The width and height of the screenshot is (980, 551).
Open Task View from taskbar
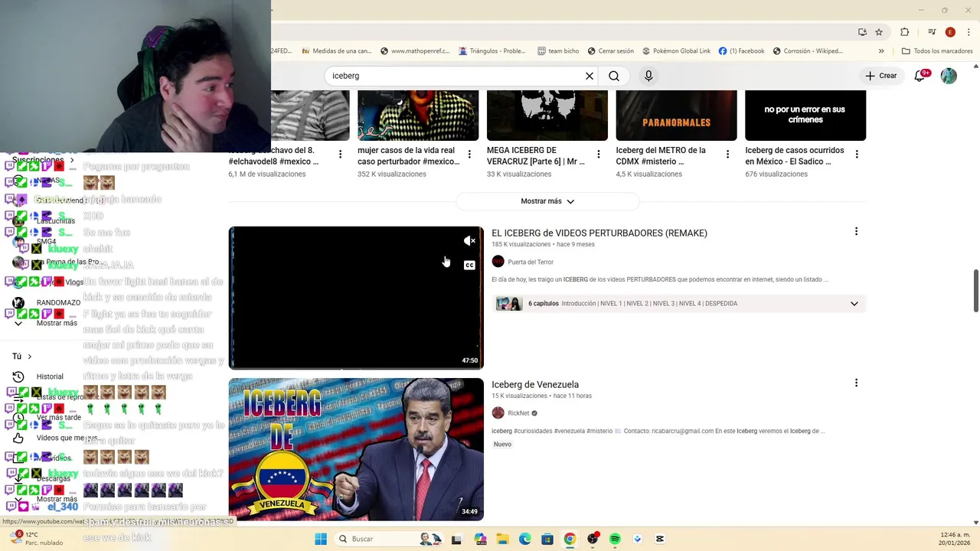coord(456,539)
